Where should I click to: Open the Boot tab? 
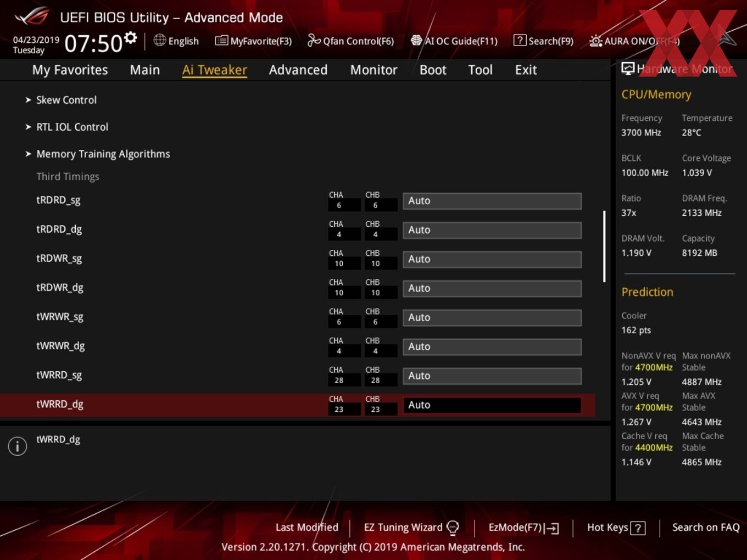click(433, 70)
